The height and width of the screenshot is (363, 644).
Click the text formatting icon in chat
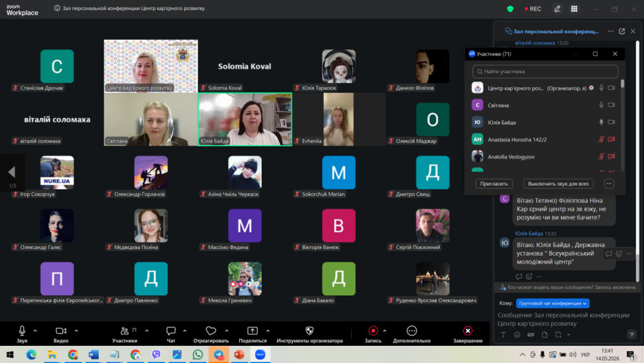tap(503, 334)
